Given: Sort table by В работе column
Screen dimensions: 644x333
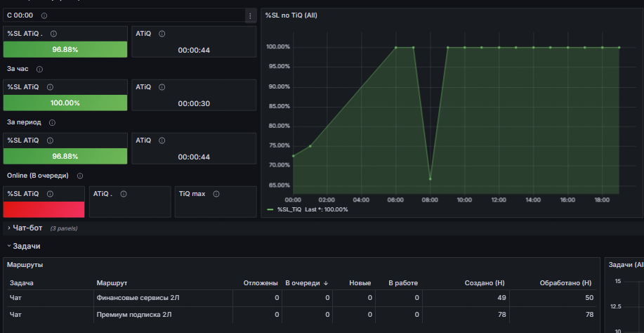Looking at the screenshot, I should coord(403,283).
